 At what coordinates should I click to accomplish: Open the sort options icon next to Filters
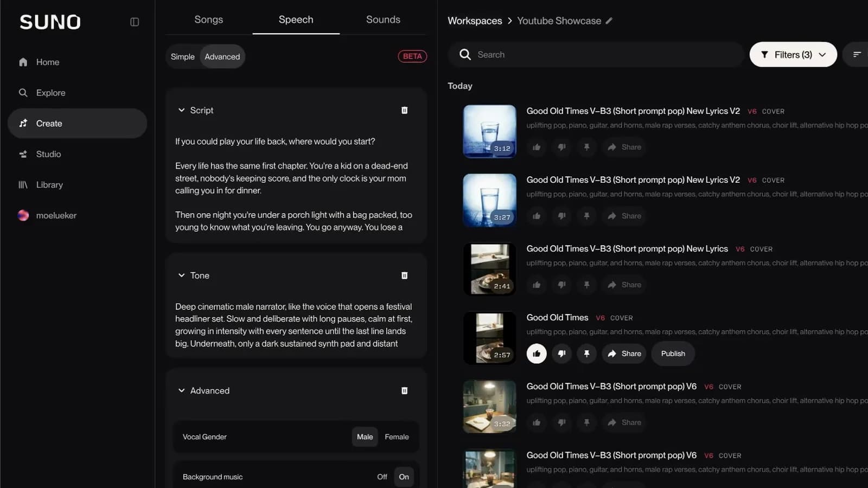click(x=857, y=54)
